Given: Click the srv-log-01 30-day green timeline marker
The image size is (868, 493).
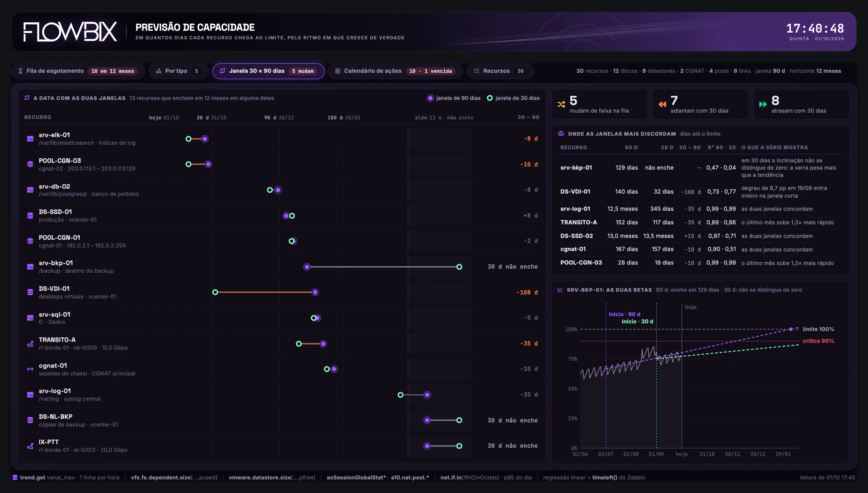Looking at the screenshot, I should [400, 395].
